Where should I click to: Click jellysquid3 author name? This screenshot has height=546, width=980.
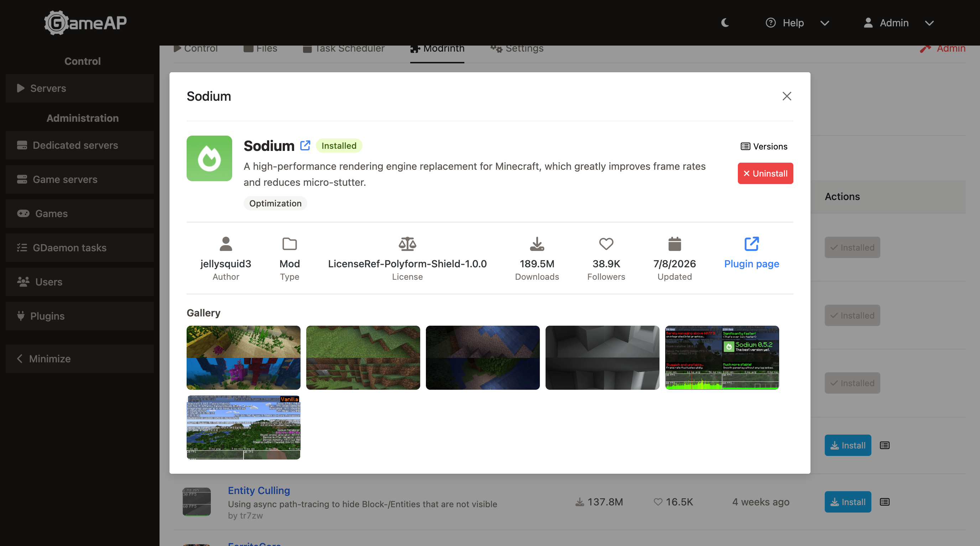click(x=226, y=264)
